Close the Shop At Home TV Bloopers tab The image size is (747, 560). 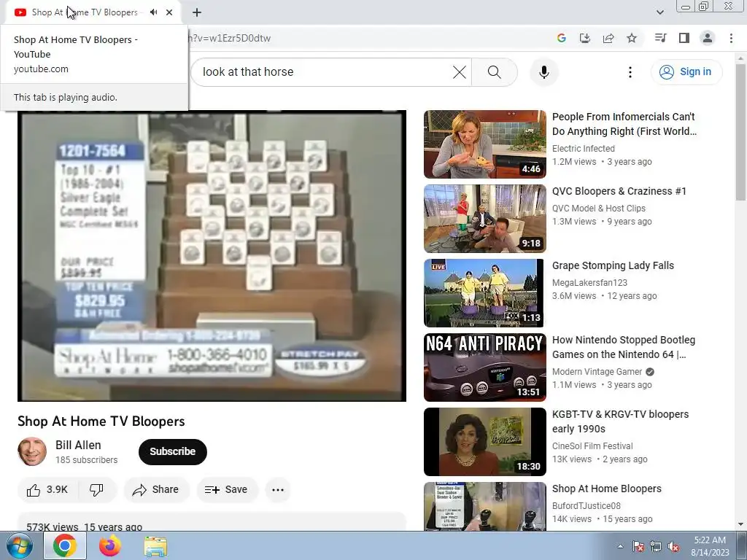coord(169,12)
